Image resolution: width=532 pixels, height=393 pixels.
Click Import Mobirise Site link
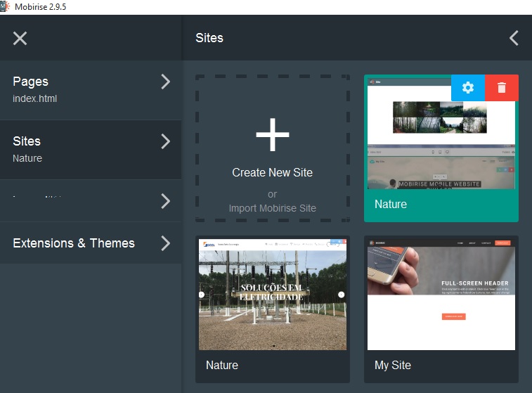[272, 208]
